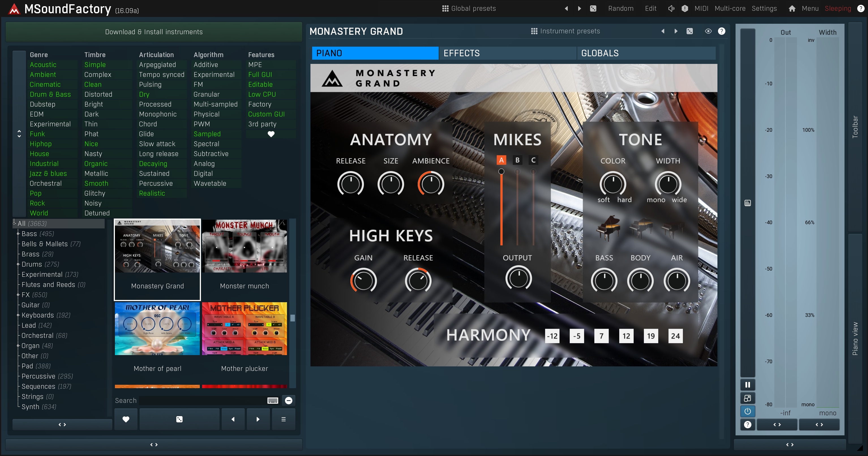Toggle harmony interval 7
This screenshot has height=456, width=868.
pyautogui.click(x=601, y=336)
